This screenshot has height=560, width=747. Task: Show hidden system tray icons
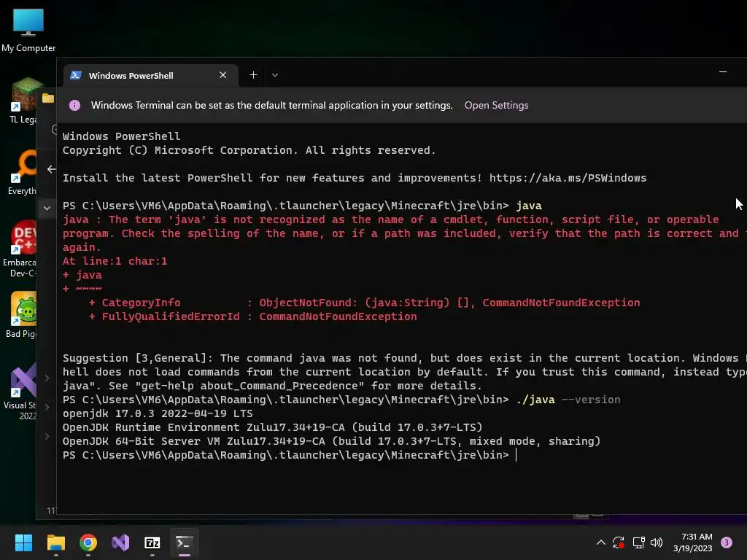pos(601,542)
